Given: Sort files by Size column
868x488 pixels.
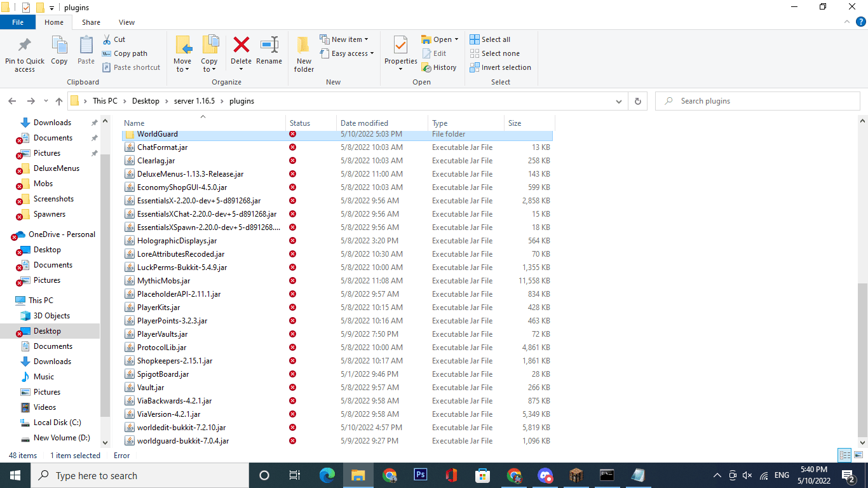Looking at the screenshot, I should tap(529, 123).
